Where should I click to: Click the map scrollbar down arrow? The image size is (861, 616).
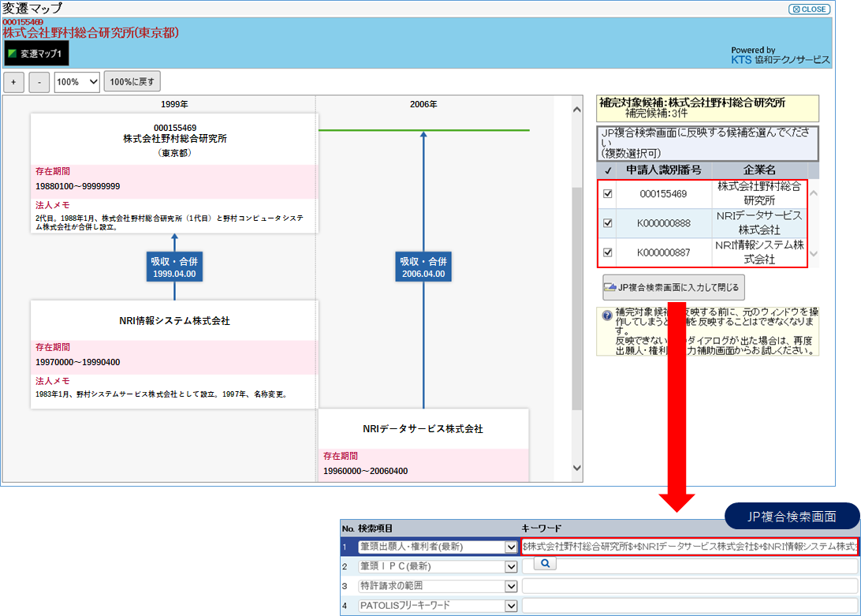pos(576,469)
